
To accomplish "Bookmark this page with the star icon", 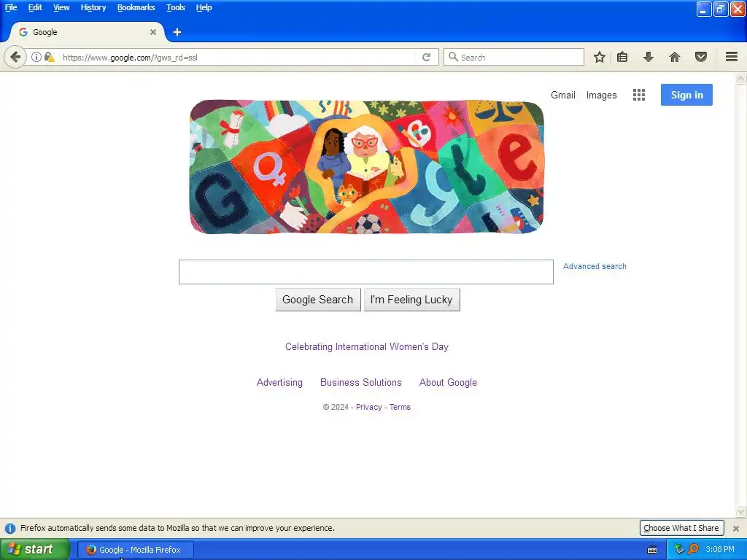I will (600, 57).
